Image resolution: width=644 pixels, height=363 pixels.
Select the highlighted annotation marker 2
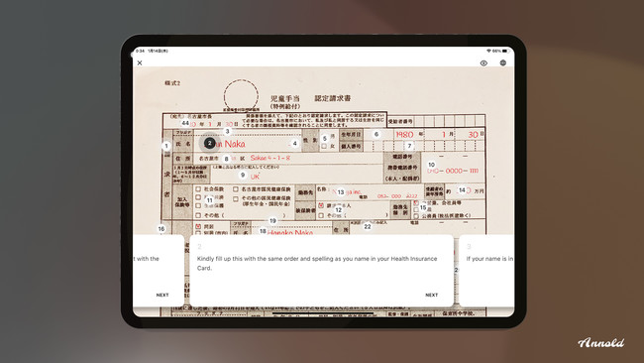[x=209, y=143]
